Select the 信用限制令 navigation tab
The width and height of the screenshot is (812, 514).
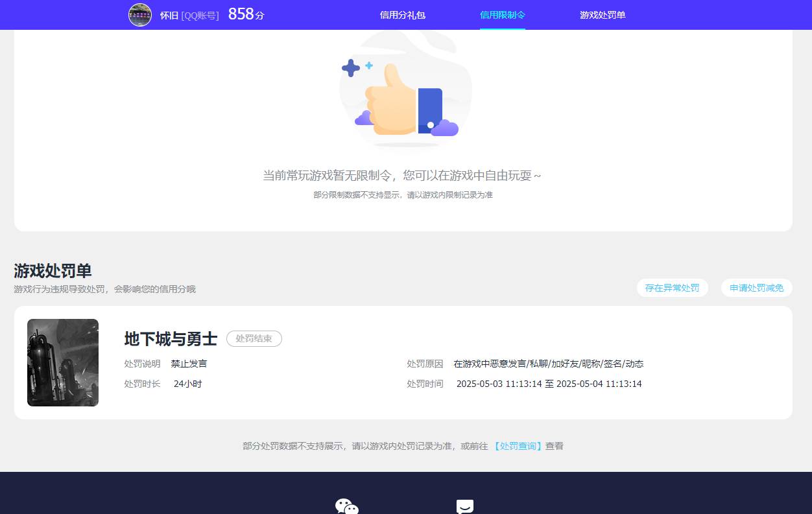click(x=502, y=15)
